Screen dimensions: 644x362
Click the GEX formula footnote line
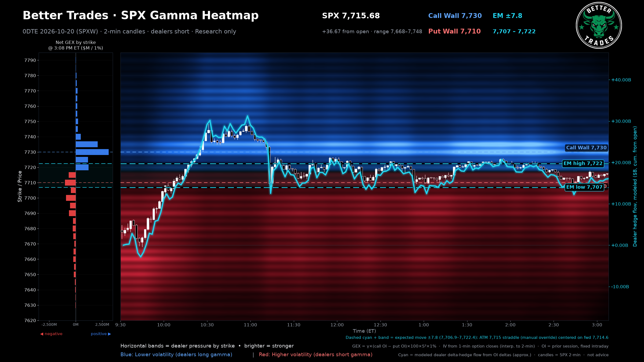point(480,346)
